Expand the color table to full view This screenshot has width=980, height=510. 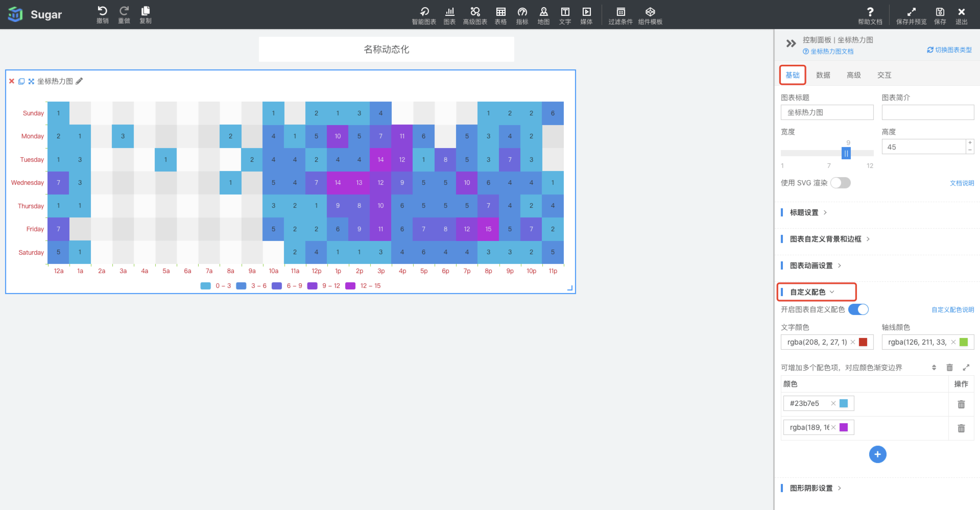click(966, 367)
